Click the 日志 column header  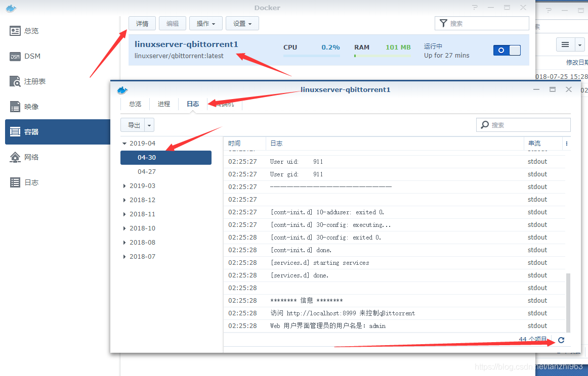(395, 144)
